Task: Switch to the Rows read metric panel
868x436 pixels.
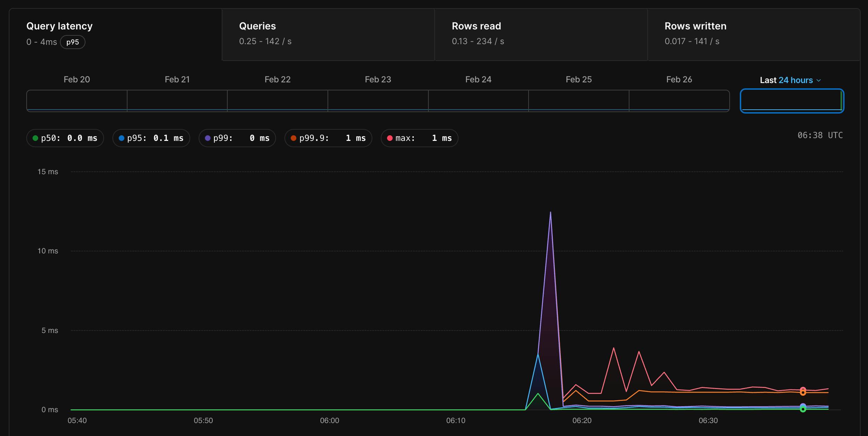Action: point(541,34)
